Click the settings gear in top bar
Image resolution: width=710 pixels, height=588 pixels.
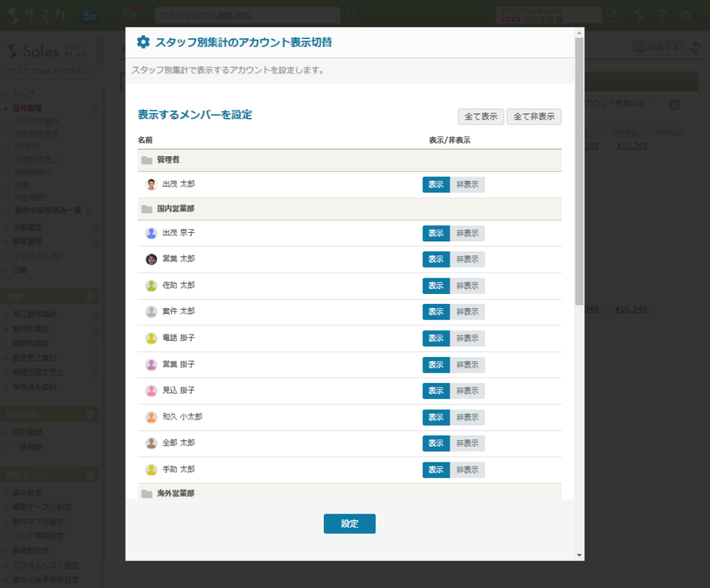[686, 15]
